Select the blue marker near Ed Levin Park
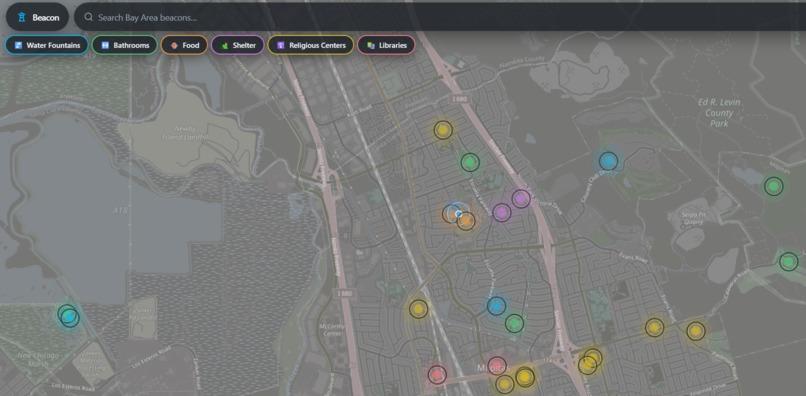Image resolution: width=806 pixels, height=396 pixels. 609,161
